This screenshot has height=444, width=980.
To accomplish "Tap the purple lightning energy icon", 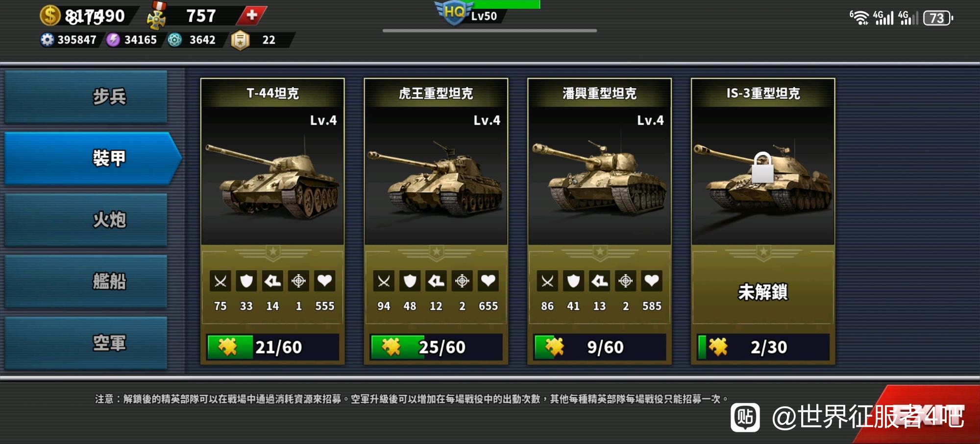I will click(x=113, y=40).
